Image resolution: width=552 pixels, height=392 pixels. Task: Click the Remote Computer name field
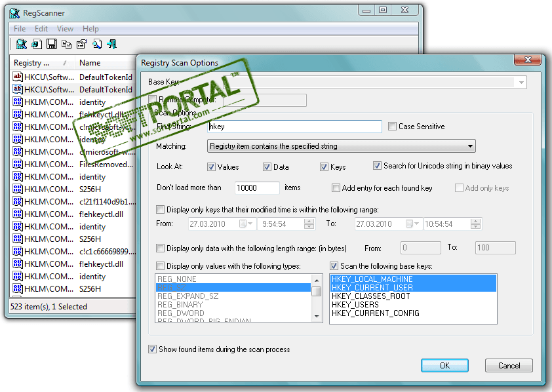click(x=265, y=100)
